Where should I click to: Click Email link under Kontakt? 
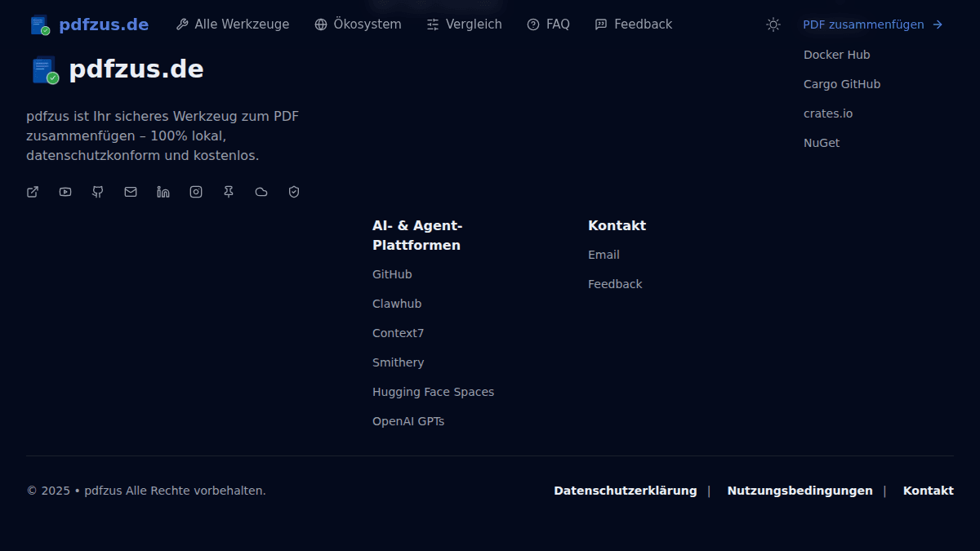pos(604,255)
